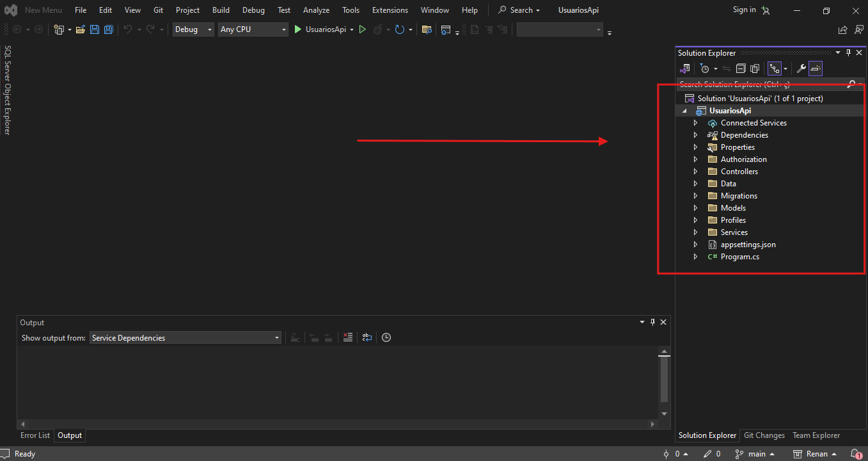Click the Renan repository in status bar
The height and width of the screenshot is (461, 868).
[815, 454]
